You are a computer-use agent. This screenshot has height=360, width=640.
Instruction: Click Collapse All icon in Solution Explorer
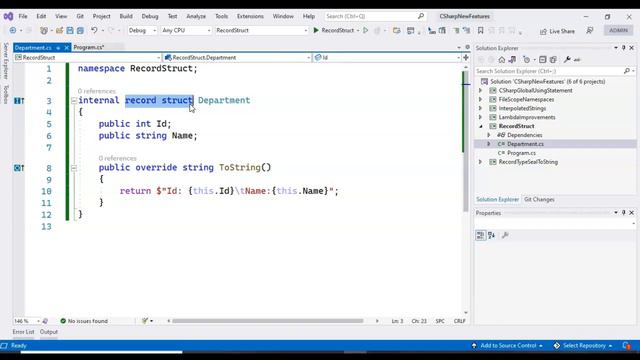point(542,60)
